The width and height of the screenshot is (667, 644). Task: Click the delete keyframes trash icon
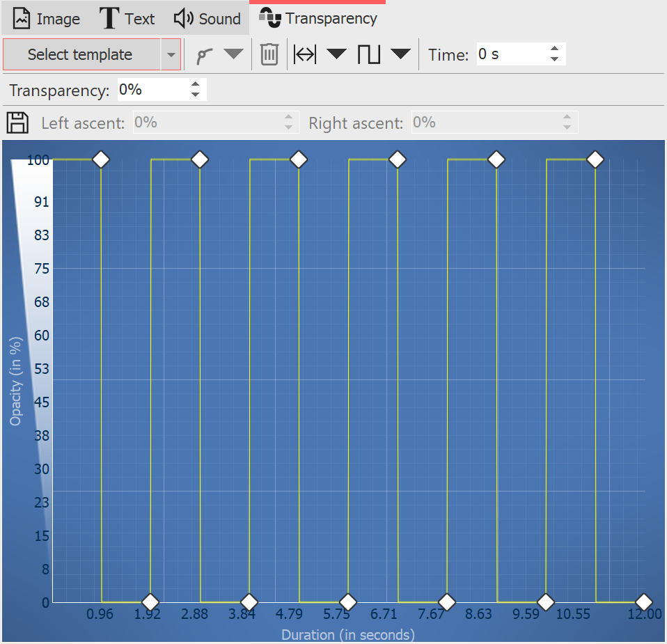pos(269,54)
